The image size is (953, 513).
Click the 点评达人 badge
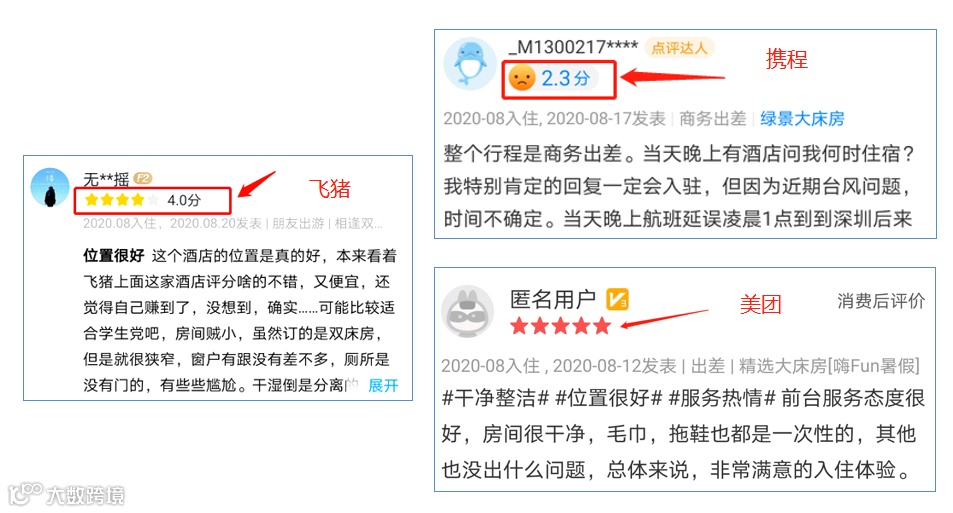pyautogui.click(x=679, y=47)
